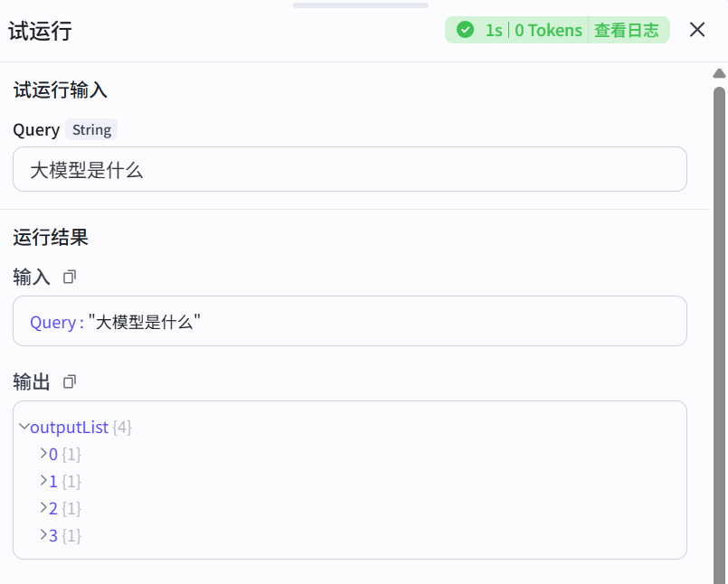The width and height of the screenshot is (728, 584).
Task: Copy the 输入 result content
Action: coord(70,277)
